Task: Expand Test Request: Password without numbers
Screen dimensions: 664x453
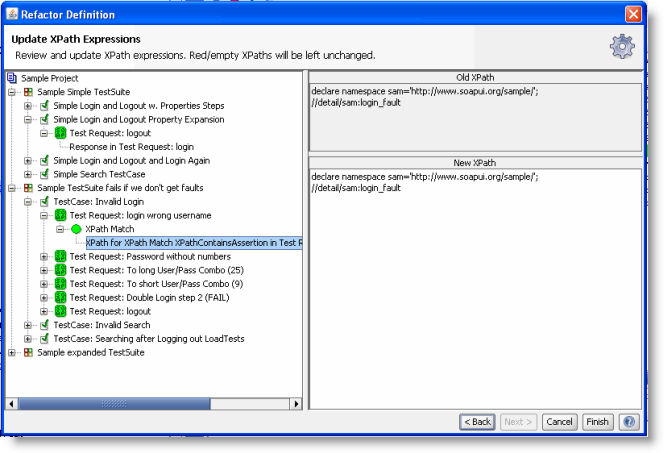Action: pyautogui.click(x=44, y=257)
